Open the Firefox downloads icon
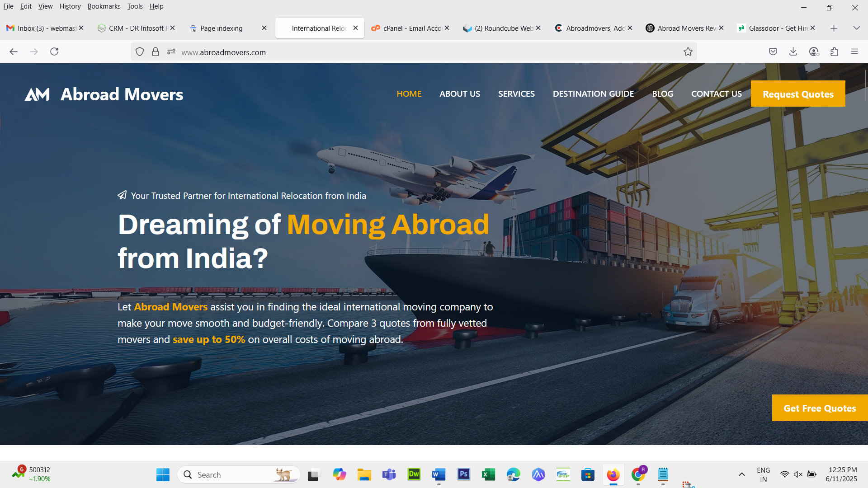 (793, 52)
